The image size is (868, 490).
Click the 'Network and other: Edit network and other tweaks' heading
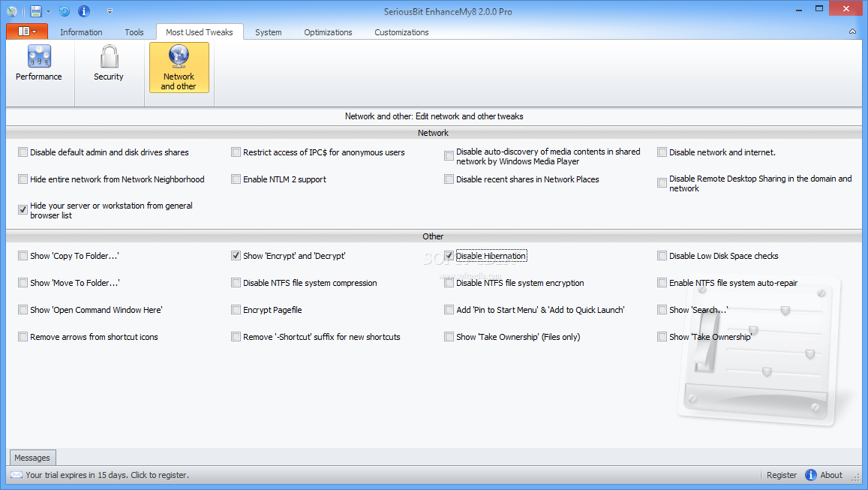tap(434, 116)
